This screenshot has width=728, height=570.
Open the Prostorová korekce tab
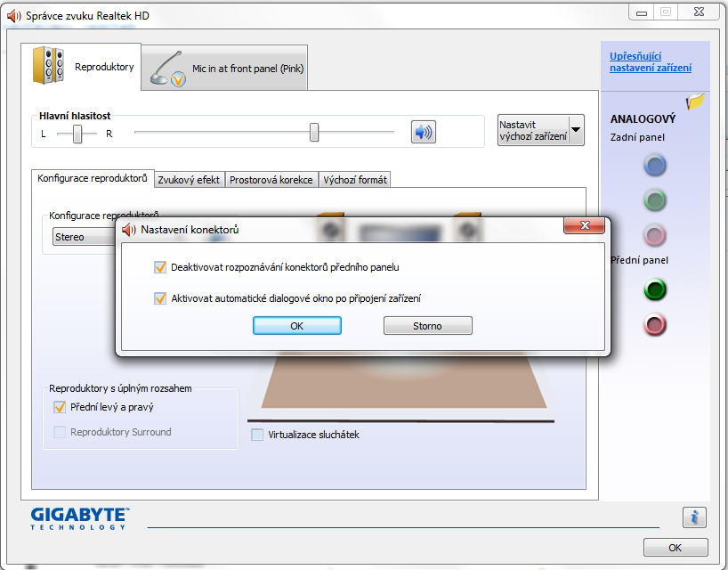tap(271, 180)
